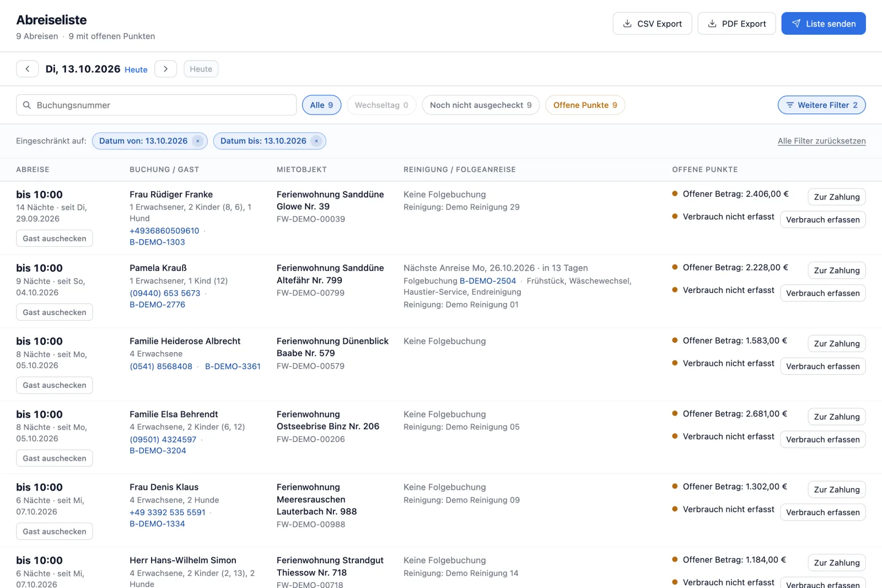Open Zur Zahlung for 2.228,00 € amount

point(836,270)
